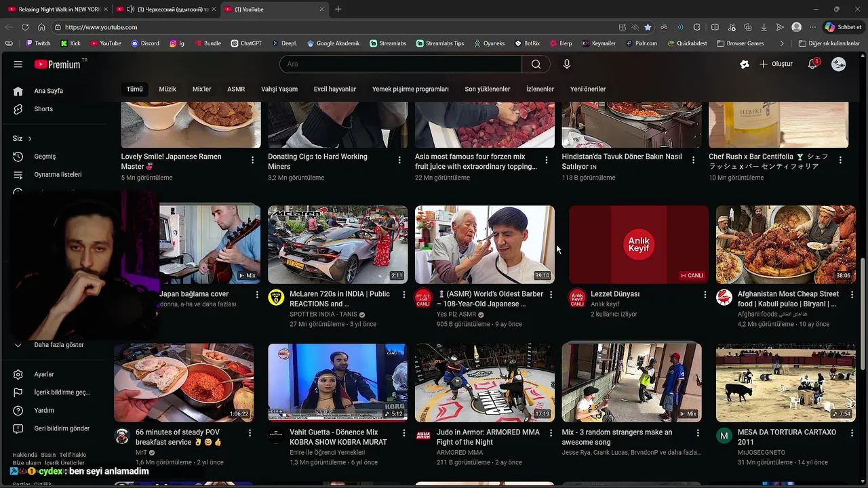Select Yemek pişirme programları chip
868x488 pixels.
click(410, 89)
